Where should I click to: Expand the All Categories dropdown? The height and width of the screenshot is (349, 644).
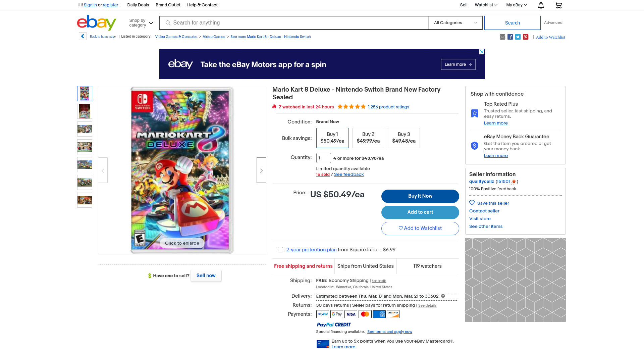(x=455, y=23)
